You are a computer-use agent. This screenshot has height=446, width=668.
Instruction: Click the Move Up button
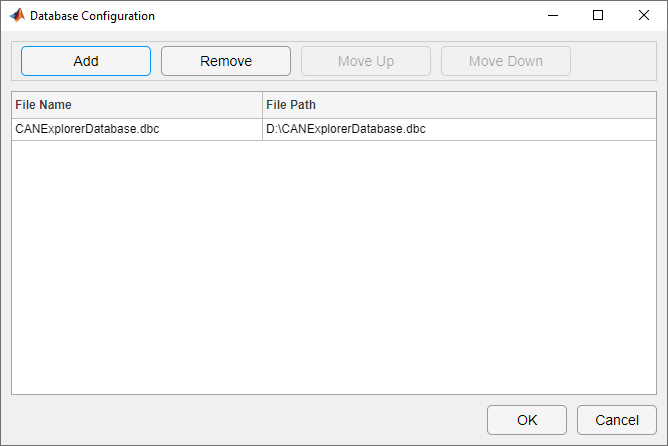pyautogui.click(x=366, y=61)
